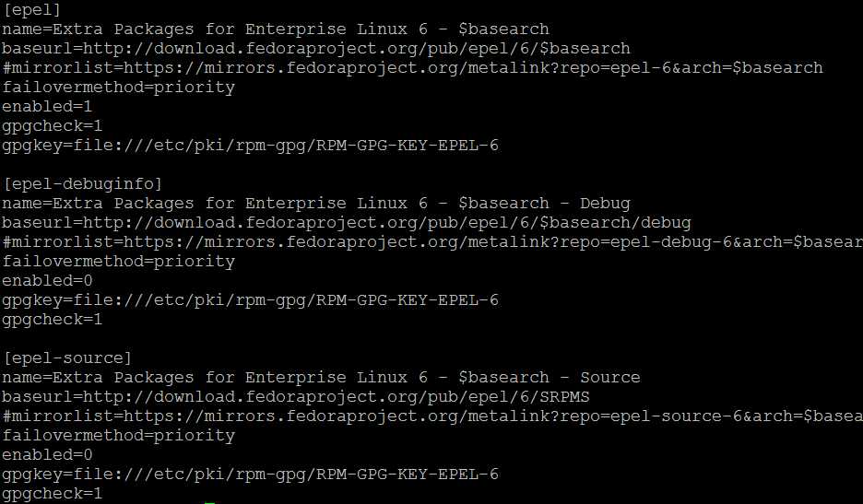Viewport: 863px width, 504px height.
Task: Click the name line ending in "- Source"
Action: [x=321, y=377]
